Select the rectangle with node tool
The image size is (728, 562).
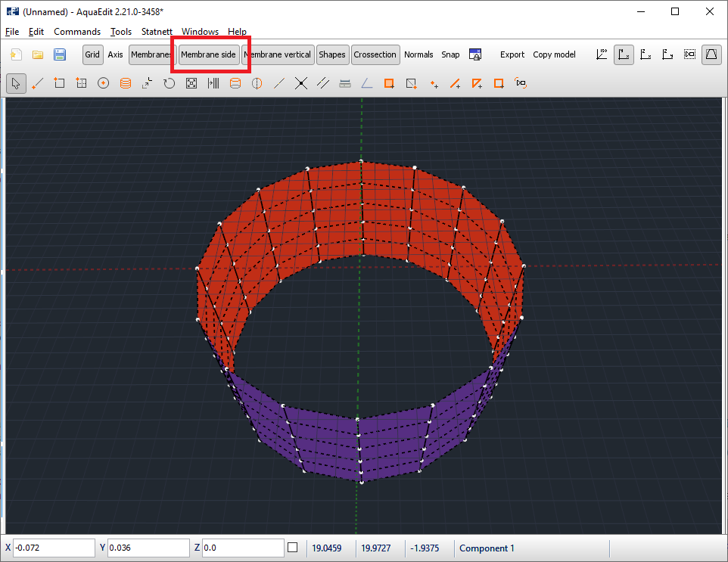(x=59, y=83)
